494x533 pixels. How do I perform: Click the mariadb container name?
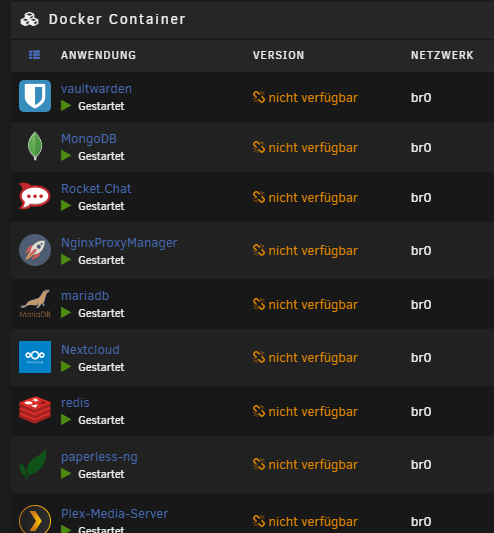pyautogui.click(x=85, y=296)
